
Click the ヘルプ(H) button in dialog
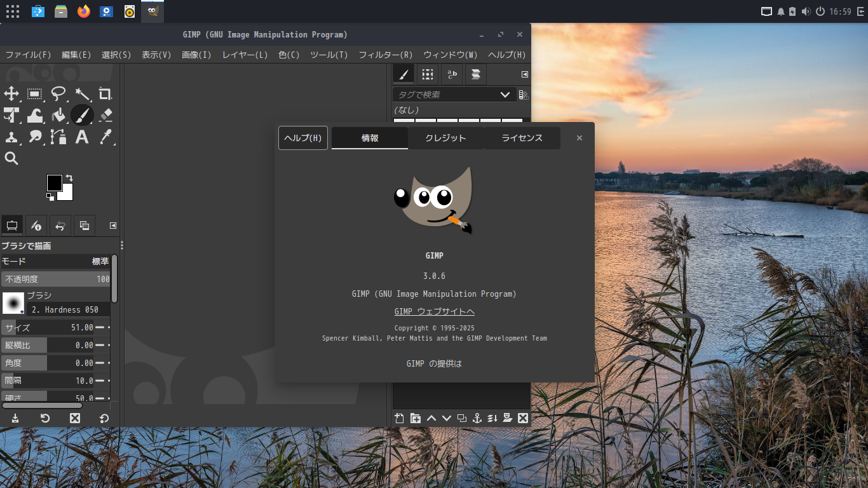(x=303, y=138)
